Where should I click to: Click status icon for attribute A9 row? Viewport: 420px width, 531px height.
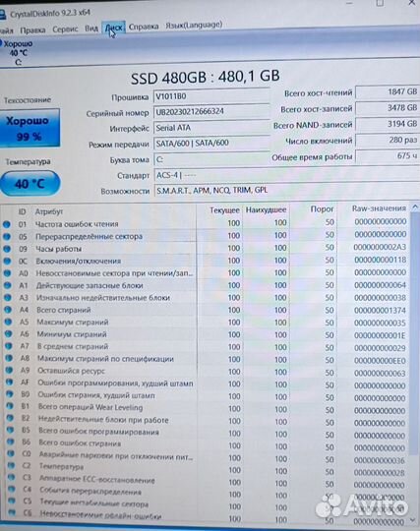pyautogui.click(x=9, y=370)
